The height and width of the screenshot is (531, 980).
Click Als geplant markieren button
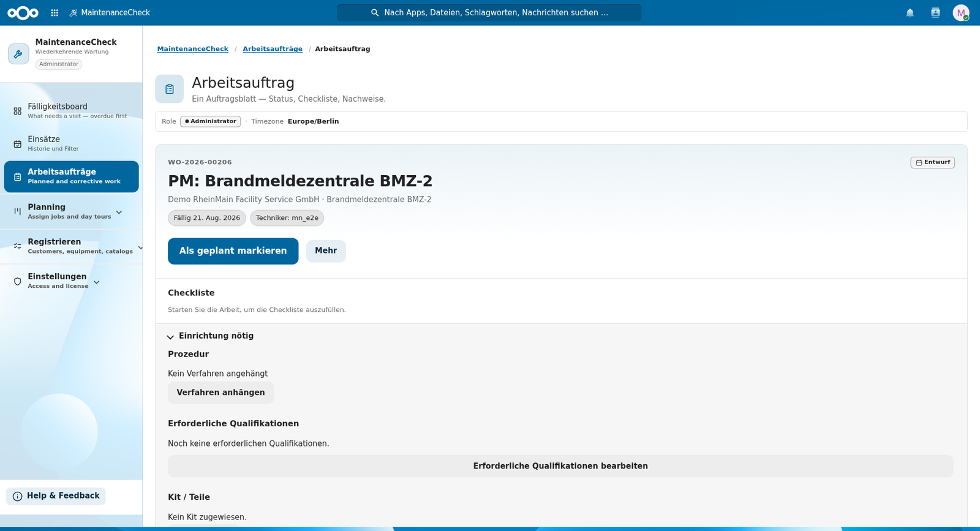tap(233, 251)
